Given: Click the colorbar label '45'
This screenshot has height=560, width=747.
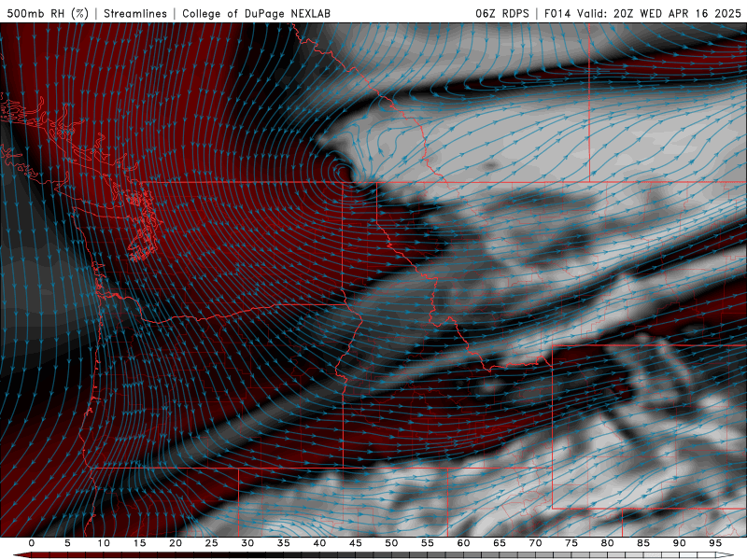Looking at the screenshot, I should click(x=356, y=543).
